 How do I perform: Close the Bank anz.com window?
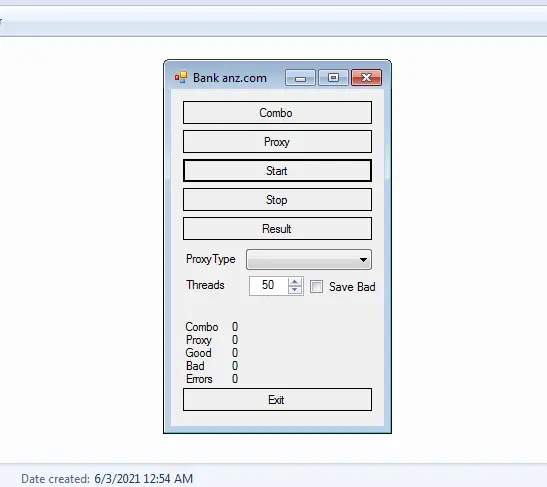tap(366, 77)
